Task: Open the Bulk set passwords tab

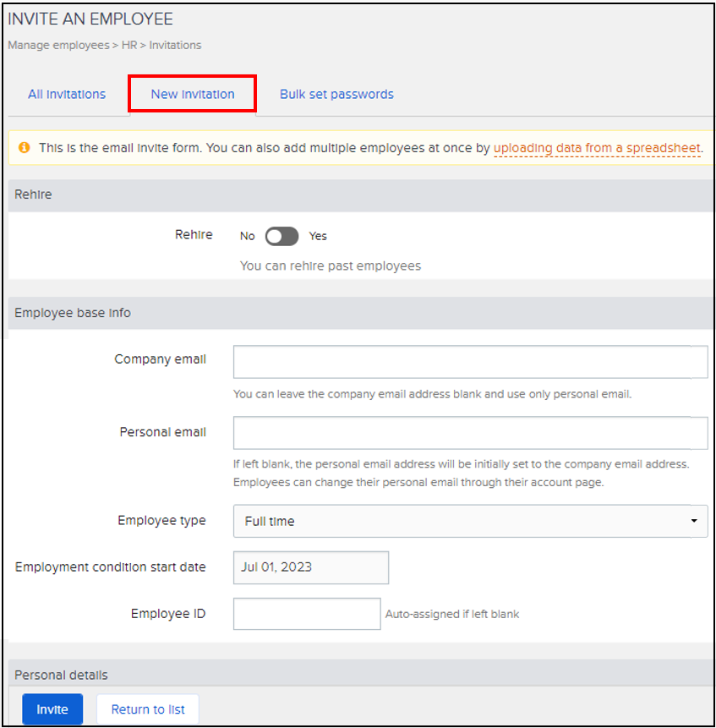Action: [336, 94]
